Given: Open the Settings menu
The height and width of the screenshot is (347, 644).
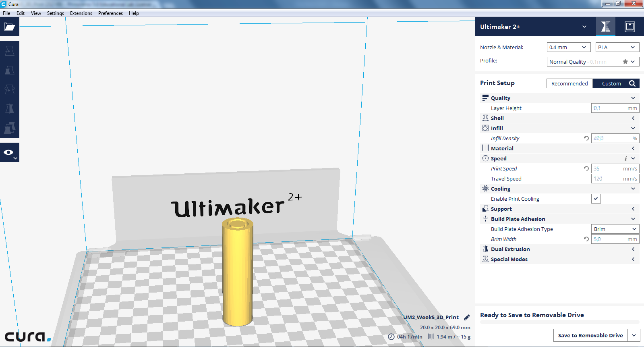Looking at the screenshot, I should [56, 13].
